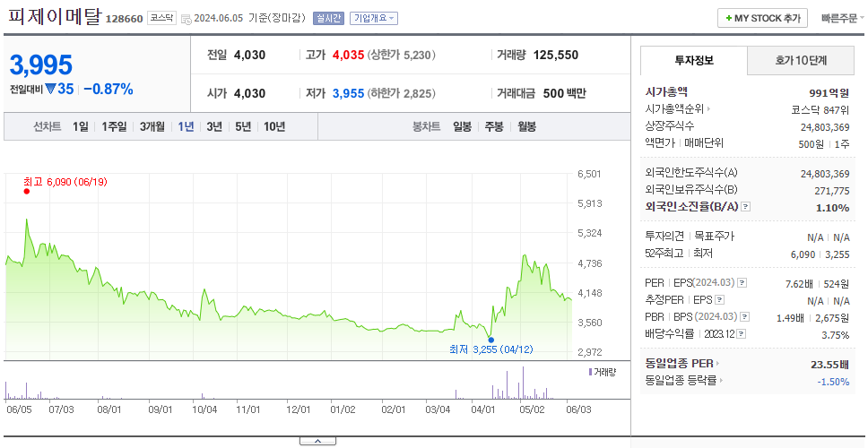868x448 pixels.
Task: Select the 10년 line chart period
Action: tap(274, 126)
